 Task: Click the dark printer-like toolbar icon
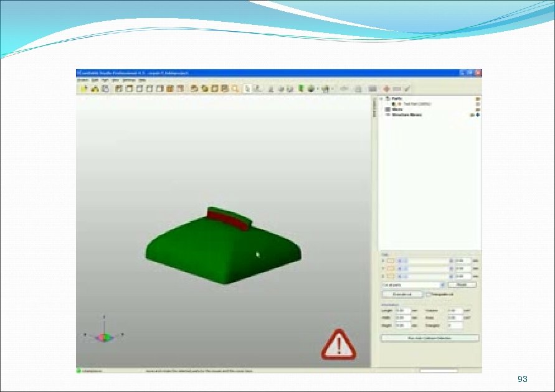point(311,89)
